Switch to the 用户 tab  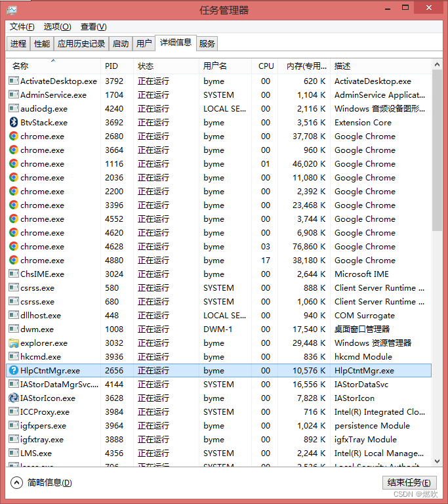click(144, 43)
